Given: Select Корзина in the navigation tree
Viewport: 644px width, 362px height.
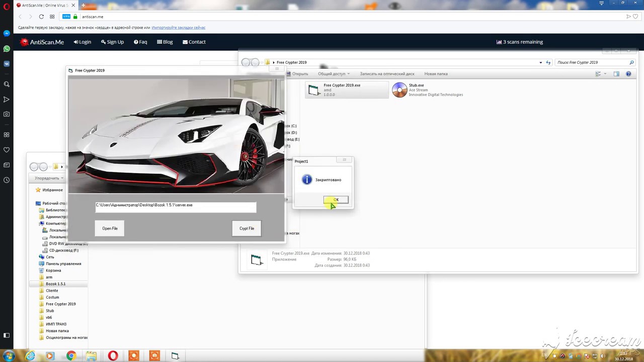Looking at the screenshot, I should (49, 270).
